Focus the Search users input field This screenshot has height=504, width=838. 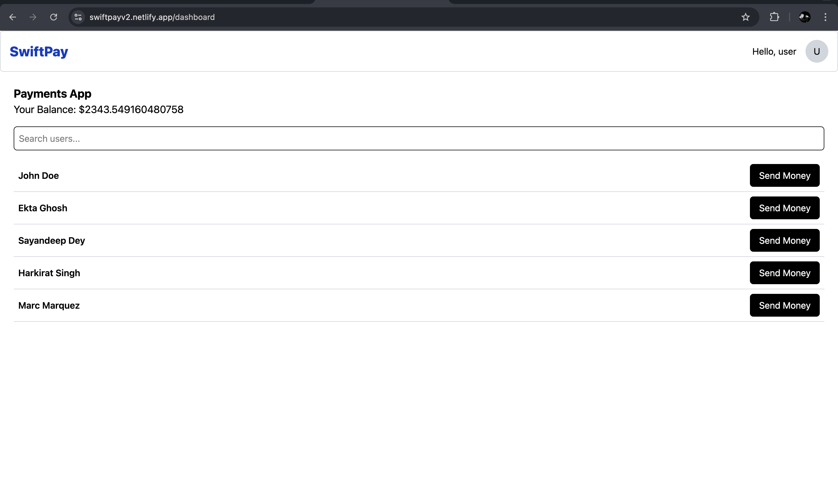[x=418, y=139]
